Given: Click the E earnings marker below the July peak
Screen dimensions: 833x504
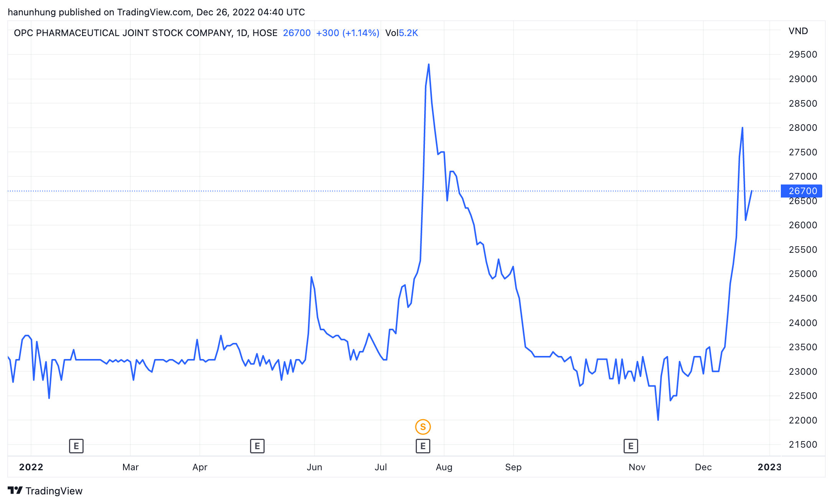Looking at the screenshot, I should click(423, 446).
